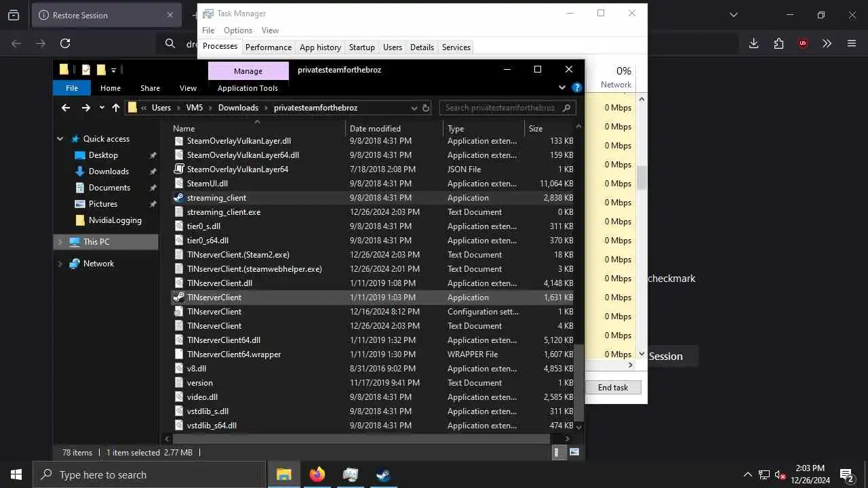Expand the Network tree node
This screenshot has height=488, width=868.
click(60, 264)
